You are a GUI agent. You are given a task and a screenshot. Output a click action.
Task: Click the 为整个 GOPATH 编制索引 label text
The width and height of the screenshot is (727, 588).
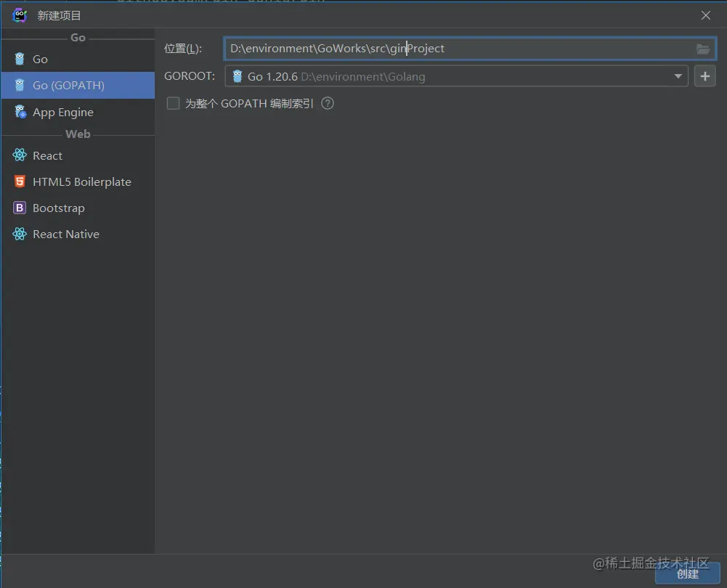(249, 103)
